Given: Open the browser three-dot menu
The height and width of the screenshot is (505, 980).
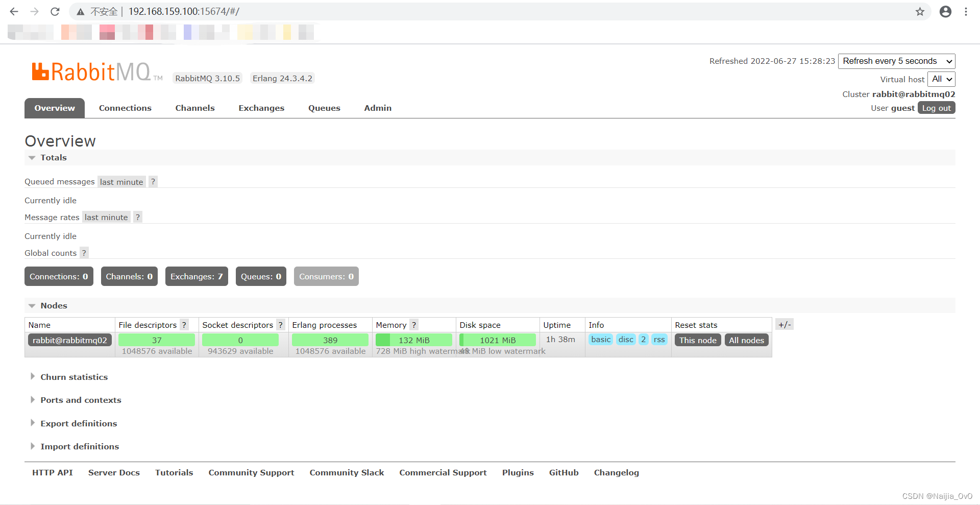Looking at the screenshot, I should pos(966,11).
